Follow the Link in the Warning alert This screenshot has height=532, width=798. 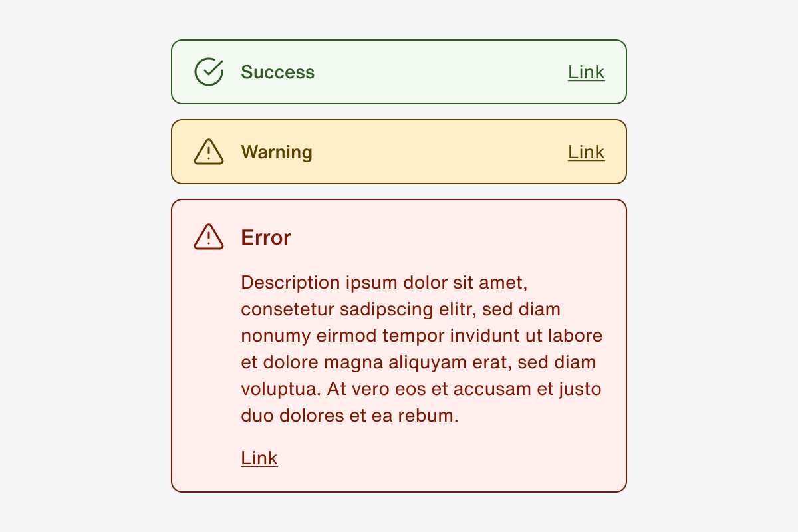pyautogui.click(x=586, y=152)
